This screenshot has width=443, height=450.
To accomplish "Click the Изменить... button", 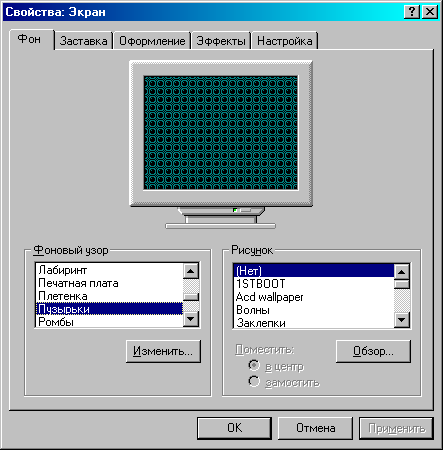I will (x=163, y=351).
